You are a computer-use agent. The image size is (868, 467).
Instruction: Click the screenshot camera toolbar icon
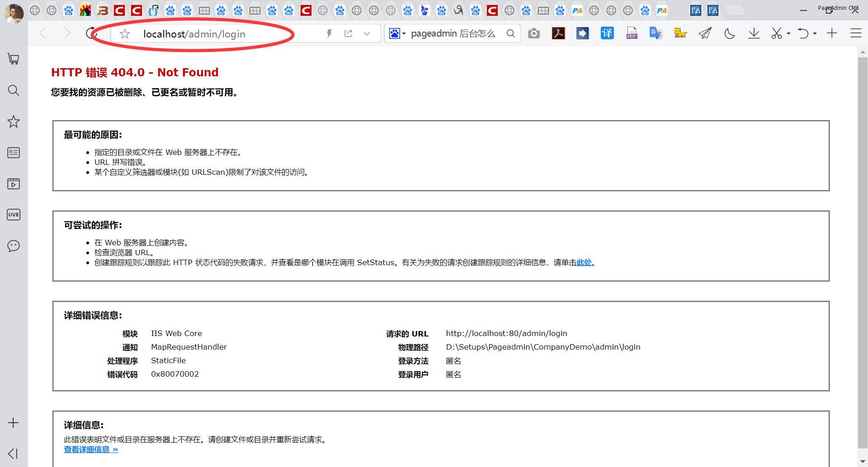[534, 34]
